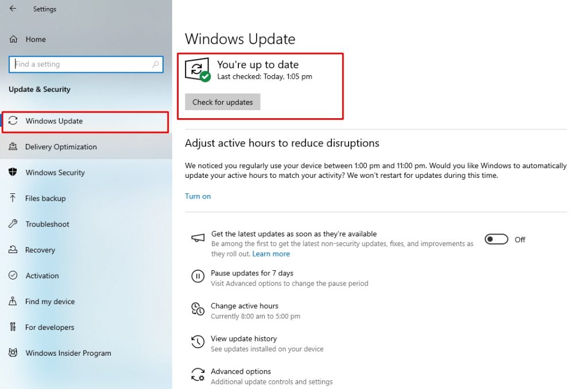The image size is (588, 389).
Task: Click 'Last checked: Today, 1:05 pm' text
Action: pyautogui.click(x=265, y=76)
